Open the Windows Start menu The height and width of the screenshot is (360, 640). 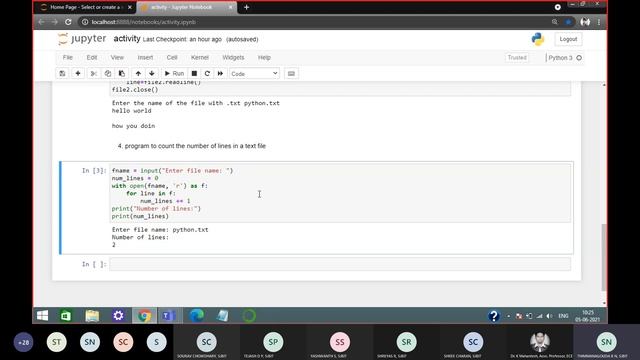pos(42,316)
